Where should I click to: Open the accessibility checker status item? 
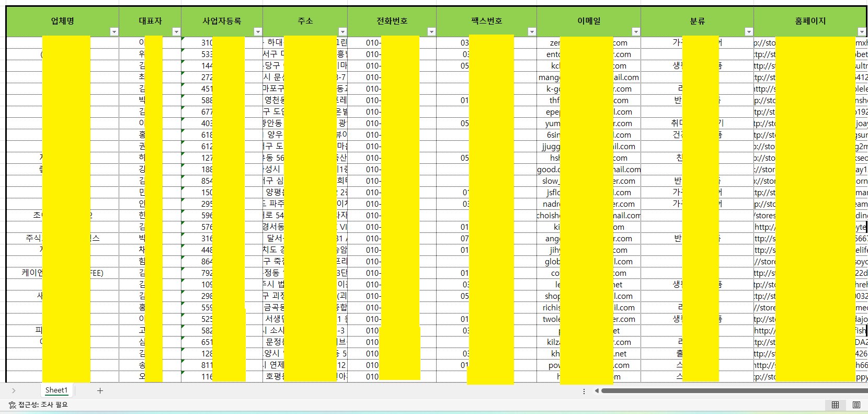pos(38,405)
